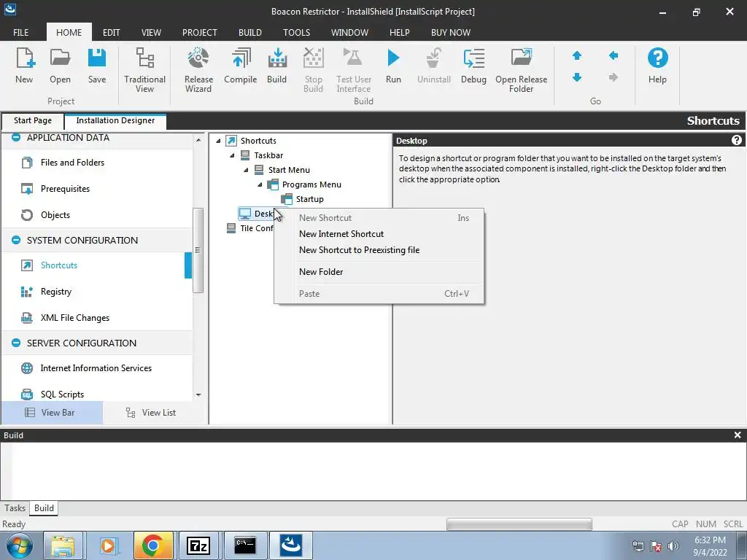The width and height of the screenshot is (747, 560).
Task: Open the FILE menu
Action: (x=21, y=32)
